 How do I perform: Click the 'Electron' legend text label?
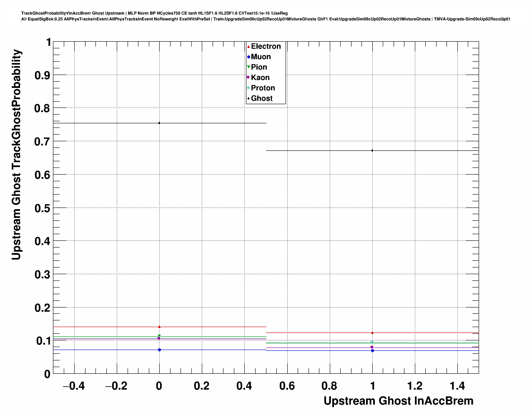pos(266,47)
